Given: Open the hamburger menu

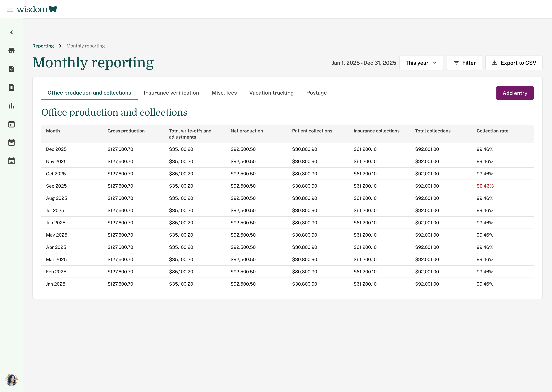Looking at the screenshot, I should pos(10,10).
